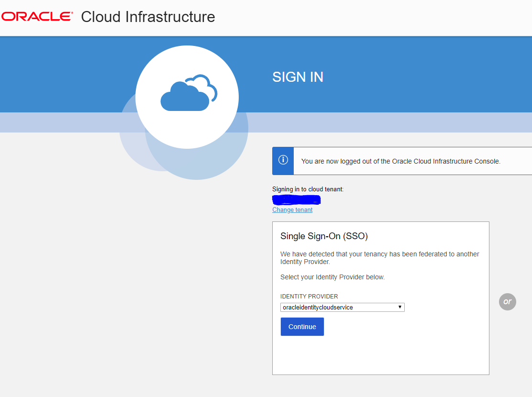Open the Identity Provider dropdown

click(343, 308)
